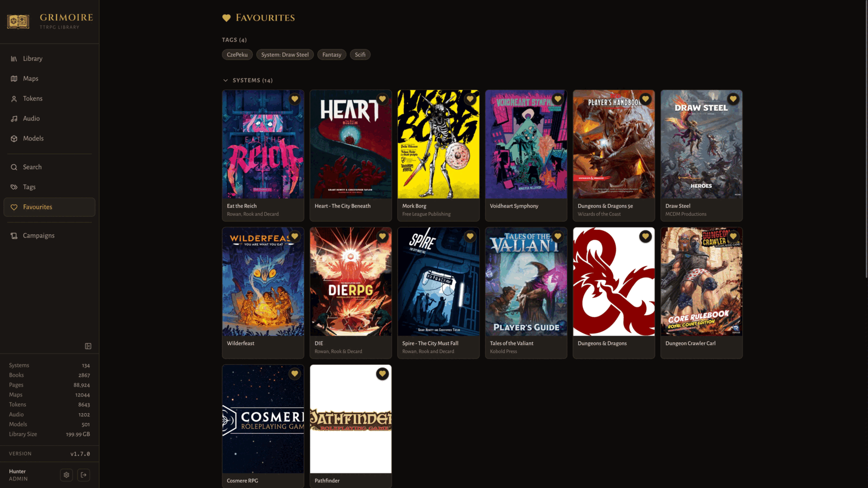This screenshot has width=868, height=488.
Task: Open the Cosmere Roleplaying Game cover
Action: pyautogui.click(x=263, y=420)
